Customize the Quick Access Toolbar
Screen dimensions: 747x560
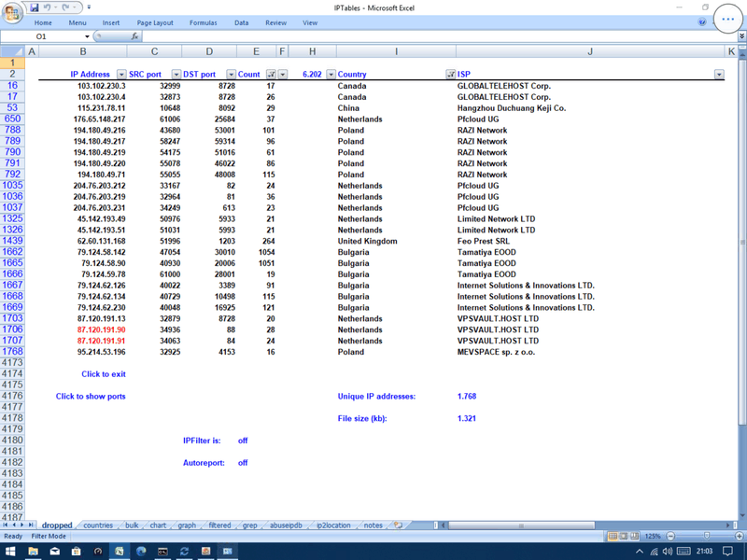pyautogui.click(x=89, y=7)
